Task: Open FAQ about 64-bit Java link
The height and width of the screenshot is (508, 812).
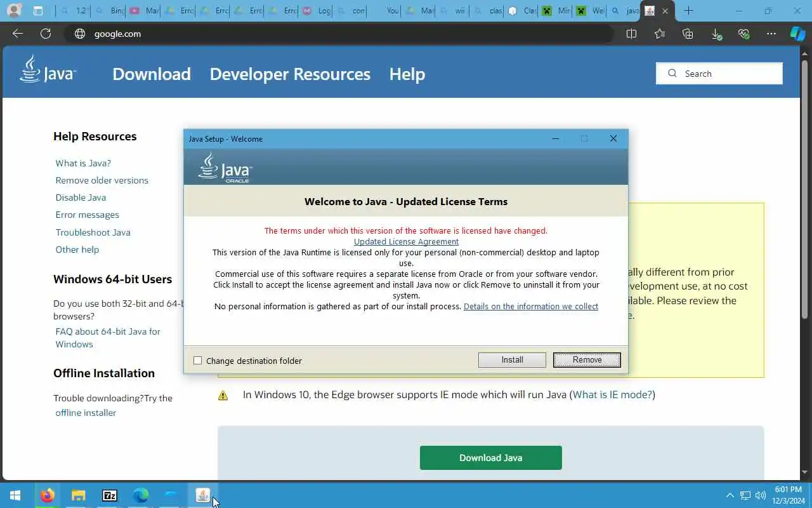Action: tap(108, 338)
